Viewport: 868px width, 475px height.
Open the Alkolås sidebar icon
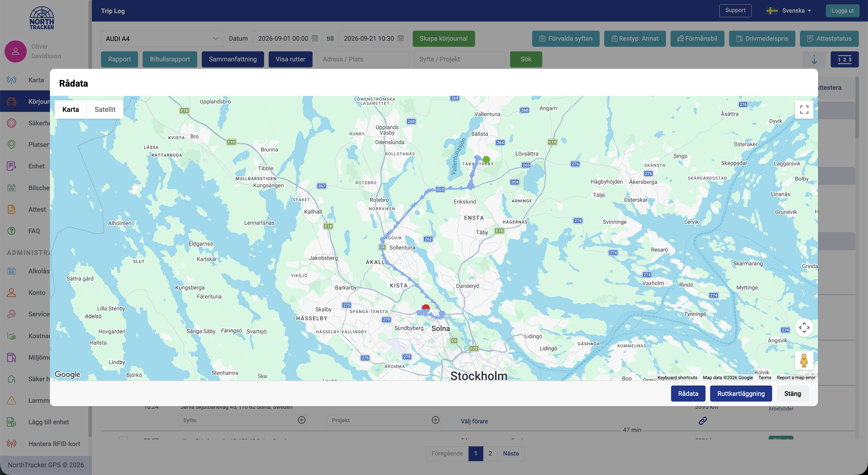pos(11,271)
